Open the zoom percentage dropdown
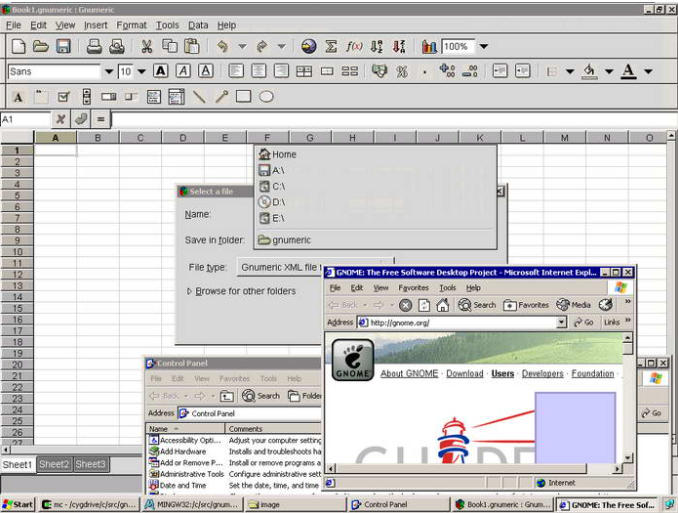 [x=484, y=47]
